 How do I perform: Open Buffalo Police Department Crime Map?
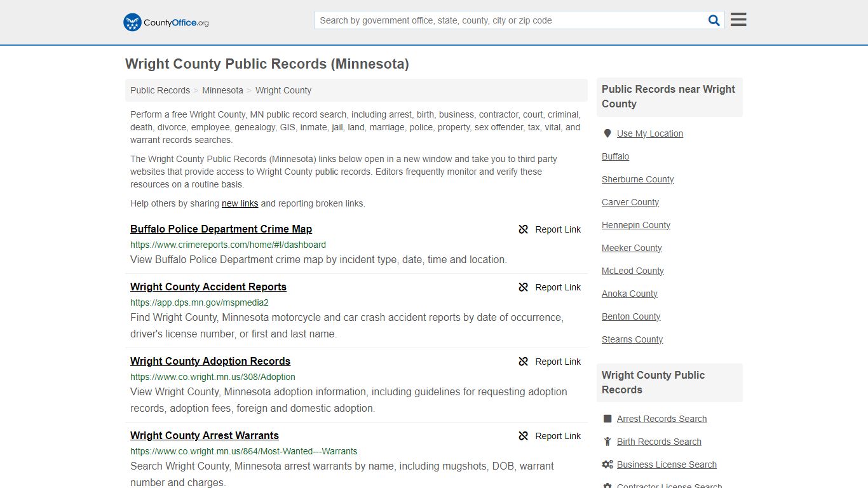pyautogui.click(x=221, y=229)
